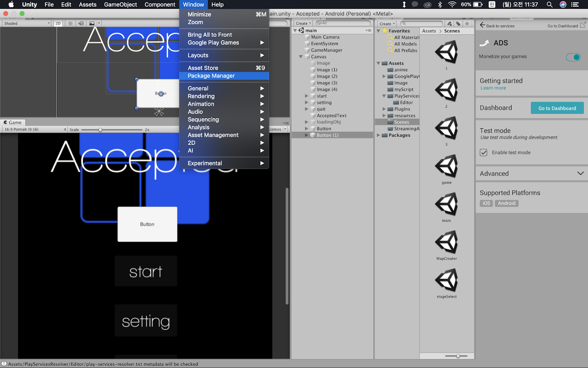Screen dimensions: 588x368
Task: Click the label search icon in the Project panel
Action: click(458, 23)
